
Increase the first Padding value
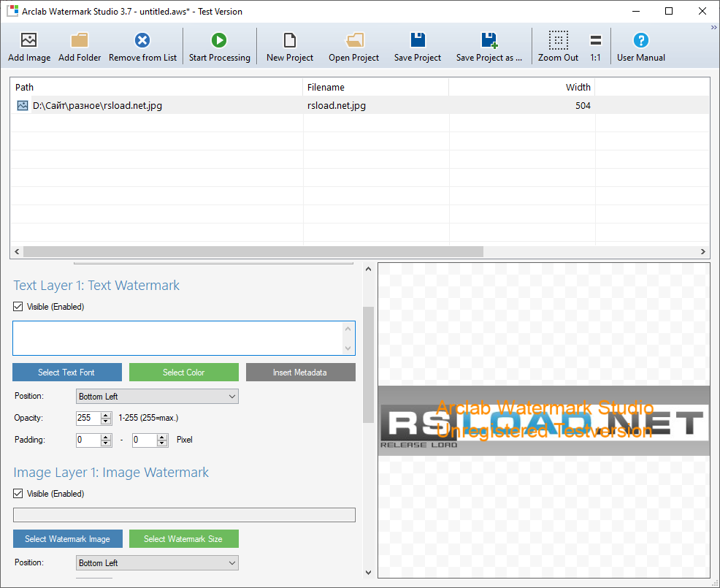(x=106, y=437)
